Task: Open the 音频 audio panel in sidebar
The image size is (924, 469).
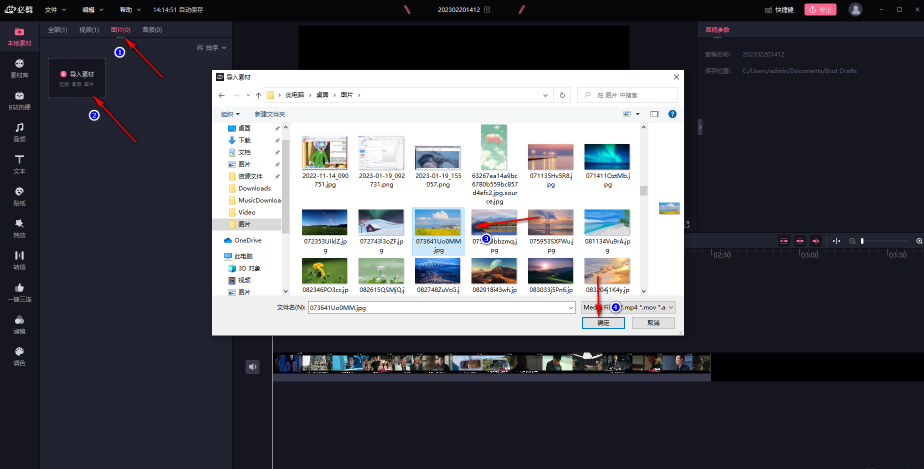Action: [x=19, y=132]
